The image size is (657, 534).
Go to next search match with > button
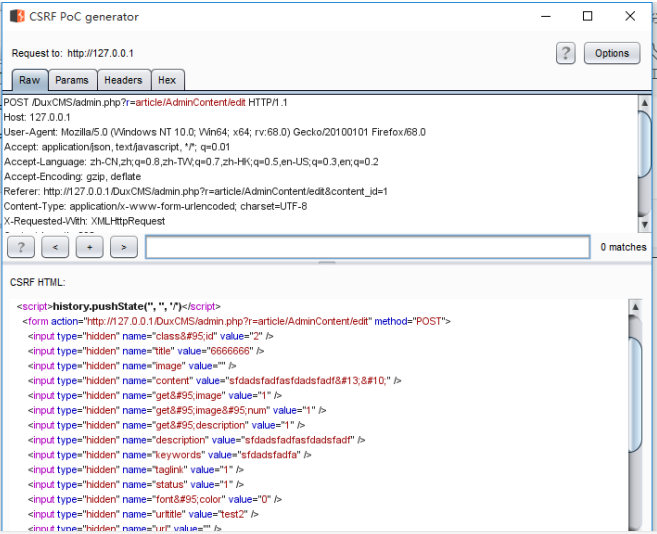pyautogui.click(x=124, y=247)
